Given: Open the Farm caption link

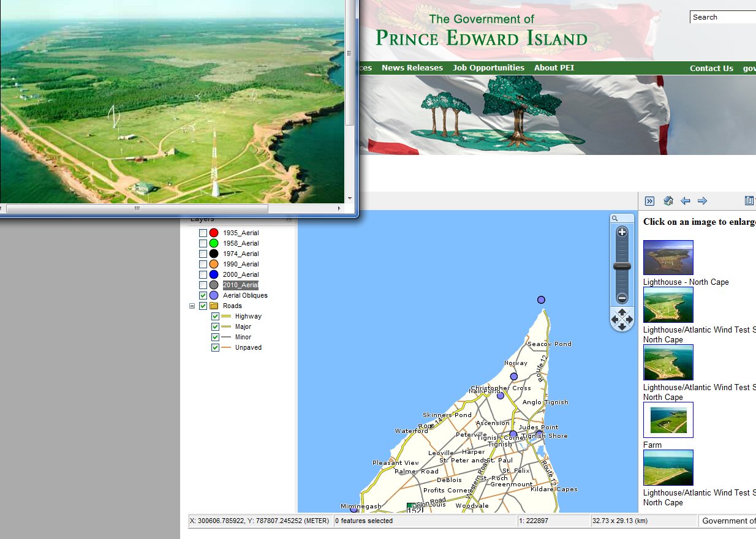Looking at the screenshot, I should tap(652, 445).
